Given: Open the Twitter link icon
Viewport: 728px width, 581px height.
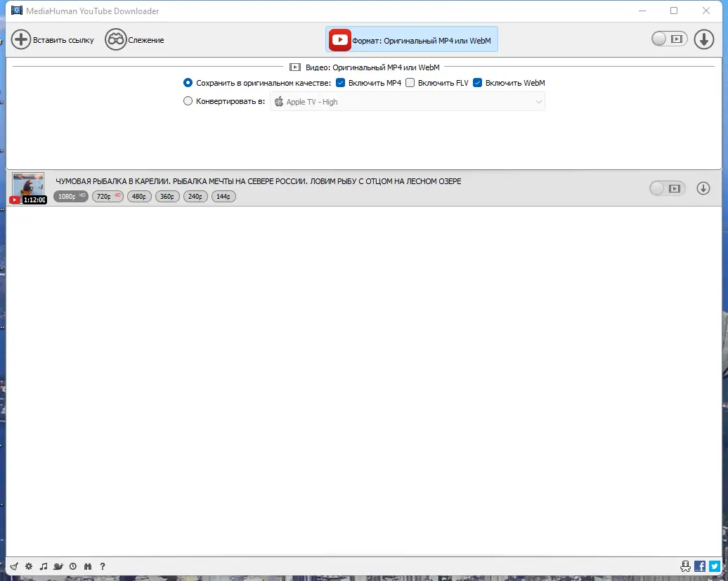Looking at the screenshot, I should pos(715,566).
